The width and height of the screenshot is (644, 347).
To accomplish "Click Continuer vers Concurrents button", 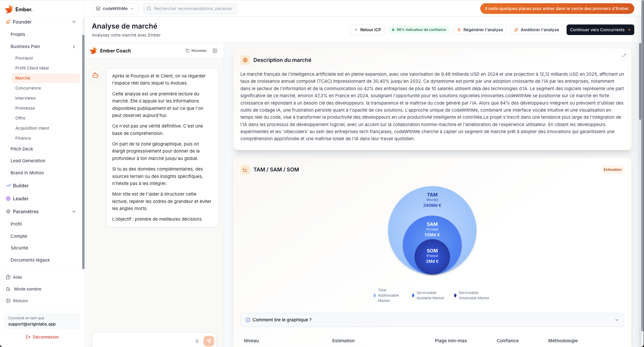I will tap(600, 29).
